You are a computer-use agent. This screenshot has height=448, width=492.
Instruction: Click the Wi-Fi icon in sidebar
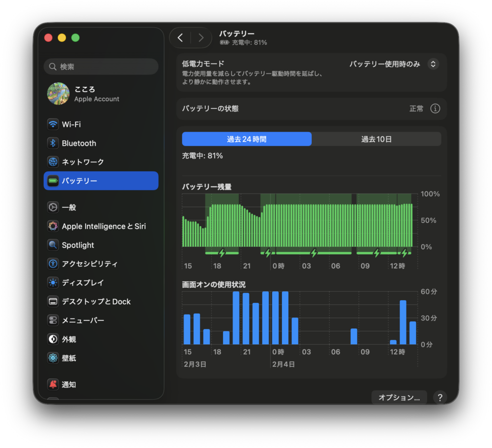53,124
